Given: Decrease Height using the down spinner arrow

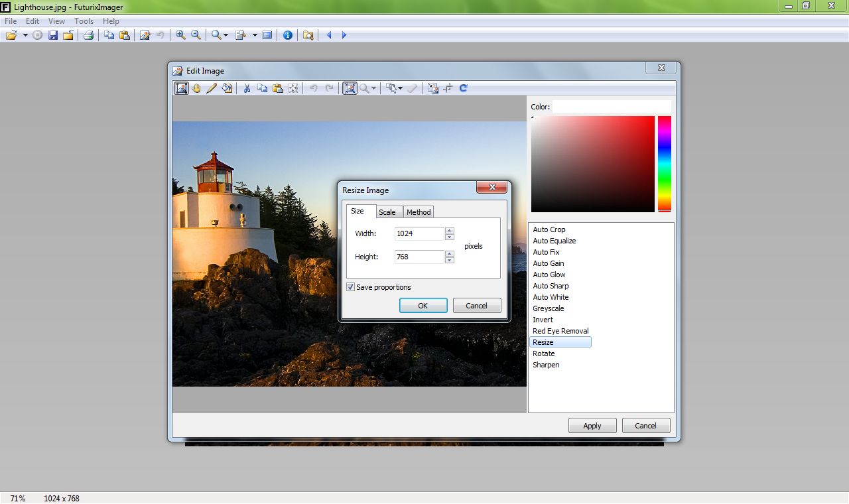Looking at the screenshot, I should point(450,260).
